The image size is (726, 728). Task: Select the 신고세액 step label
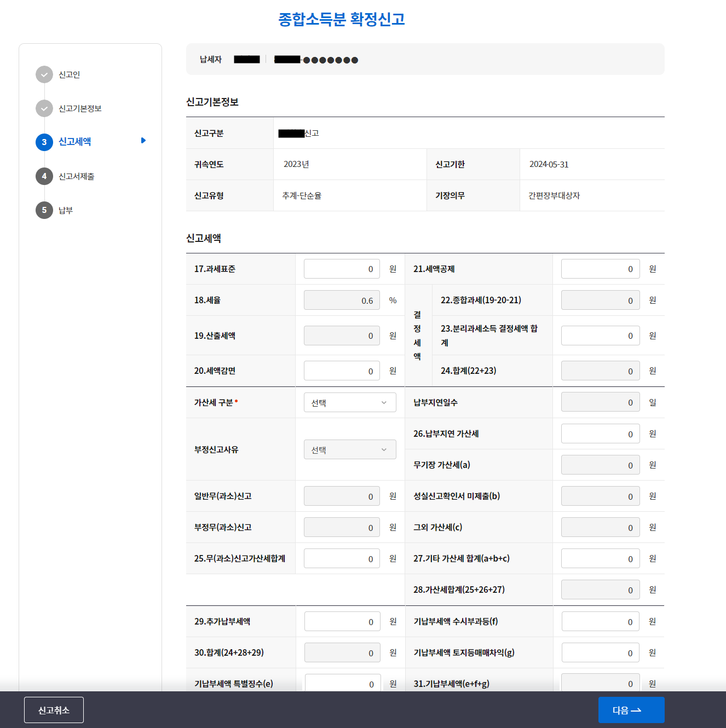tap(75, 142)
